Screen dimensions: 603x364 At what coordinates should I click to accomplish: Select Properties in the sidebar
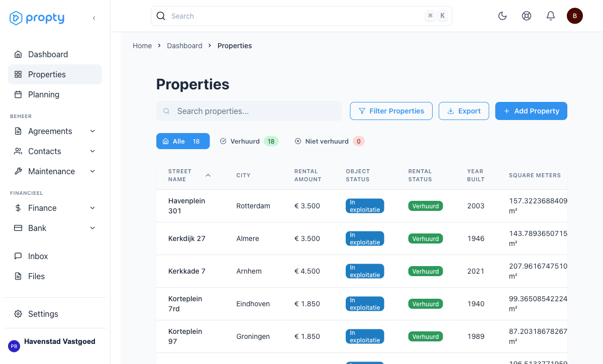pos(55,74)
